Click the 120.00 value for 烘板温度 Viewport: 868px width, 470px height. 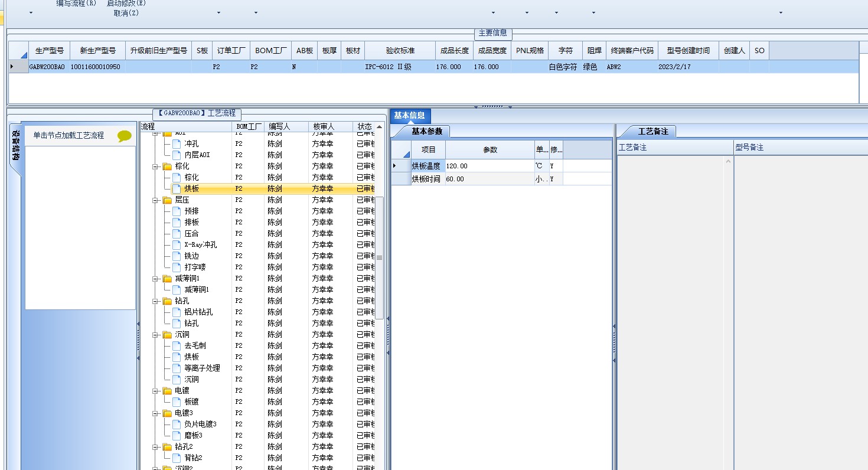pyautogui.click(x=490, y=166)
